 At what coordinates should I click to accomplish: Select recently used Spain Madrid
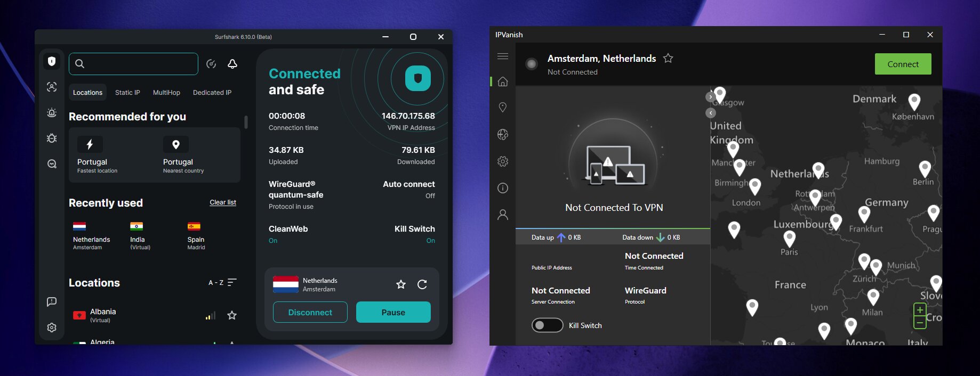pos(196,236)
